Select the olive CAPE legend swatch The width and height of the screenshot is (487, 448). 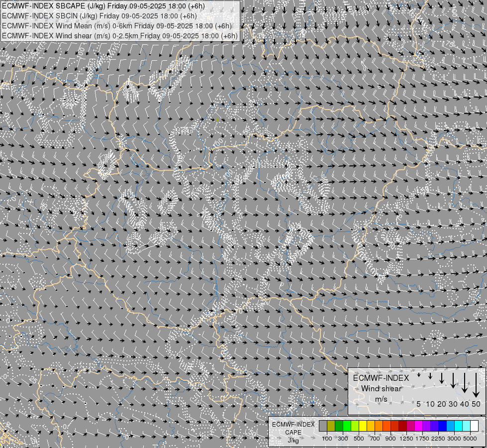pyautogui.click(x=331, y=426)
